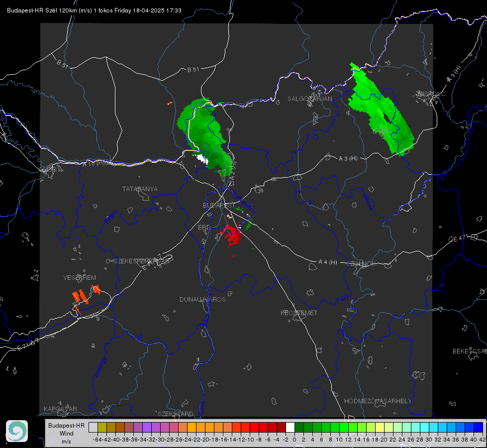This screenshot has height=448, width=487.
Task: Click the '0' value on the legend scale
Action: pyautogui.click(x=294, y=440)
